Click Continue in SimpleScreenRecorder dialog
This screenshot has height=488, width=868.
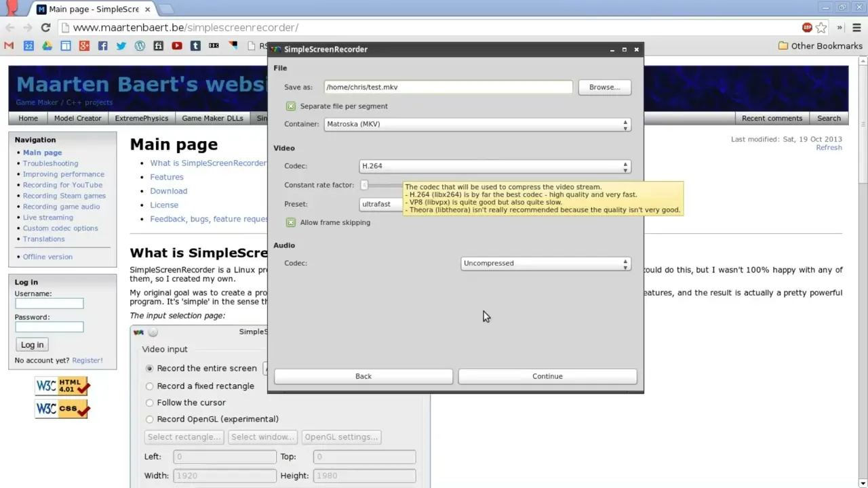click(x=547, y=376)
